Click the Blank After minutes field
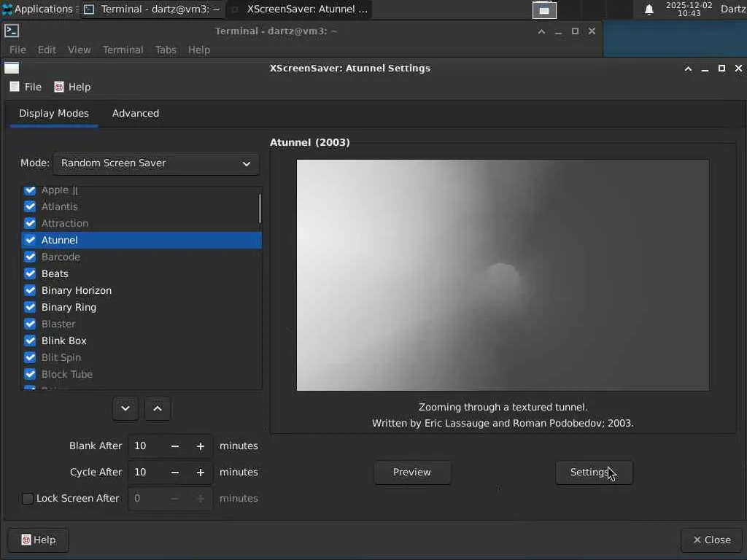This screenshot has width=747, height=560. (146, 446)
